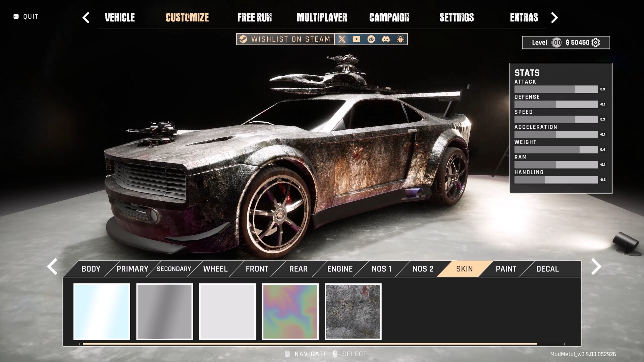This screenshot has width=644, height=362.
Task: Show previous customization categories with left arrow
Action: [x=52, y=267]
